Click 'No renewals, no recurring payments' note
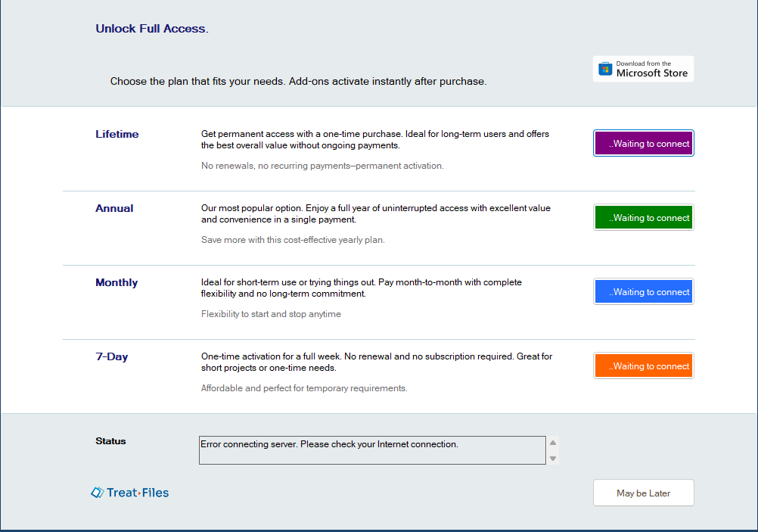758x532 pixels. pos(322,166)
